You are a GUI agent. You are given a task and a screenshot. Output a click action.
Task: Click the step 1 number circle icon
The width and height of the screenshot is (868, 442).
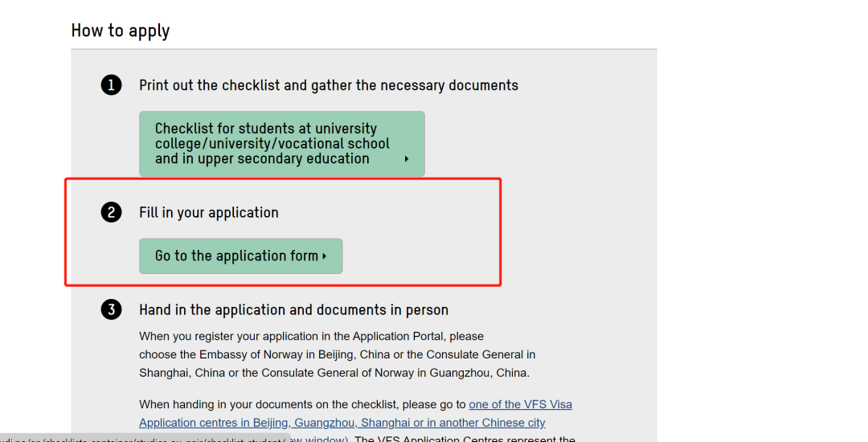pyautogui.click(x=111, y=85)
